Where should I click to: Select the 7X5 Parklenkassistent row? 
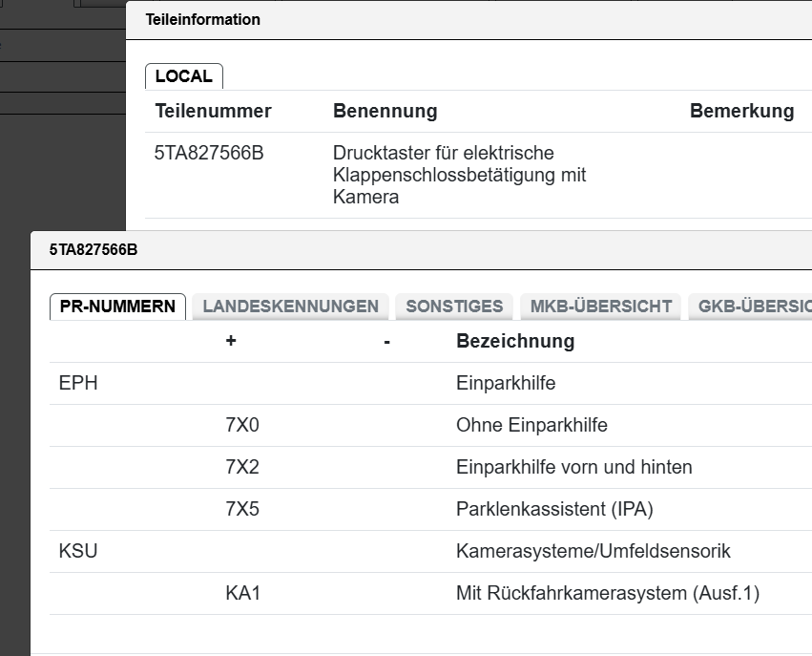[x=431, y=509]
